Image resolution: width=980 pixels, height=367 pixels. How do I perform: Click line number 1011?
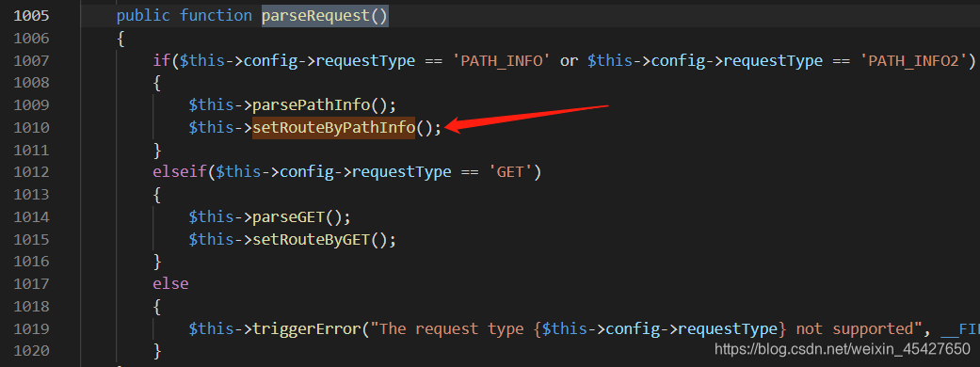tap(31, 150)
